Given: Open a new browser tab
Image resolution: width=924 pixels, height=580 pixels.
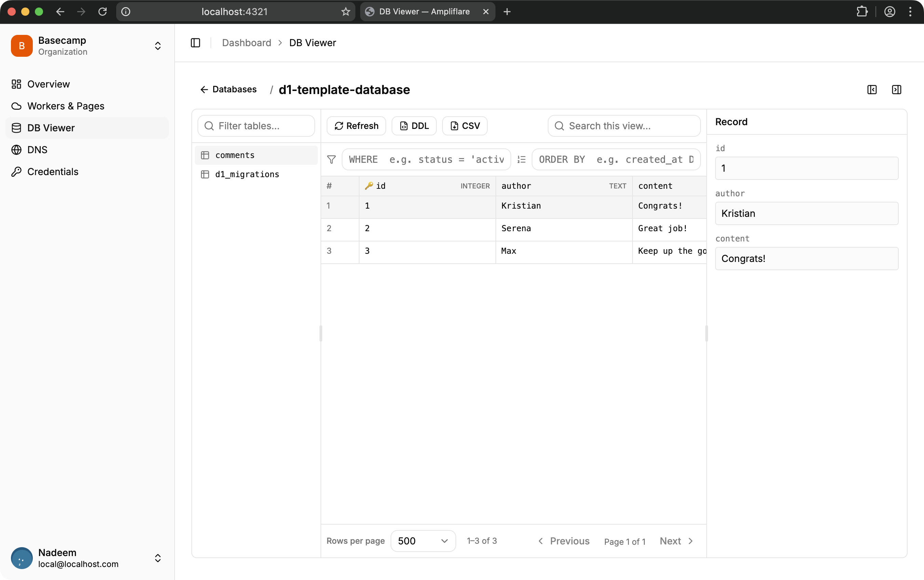Looking at the screenshot, I should [x=507, y=12].
